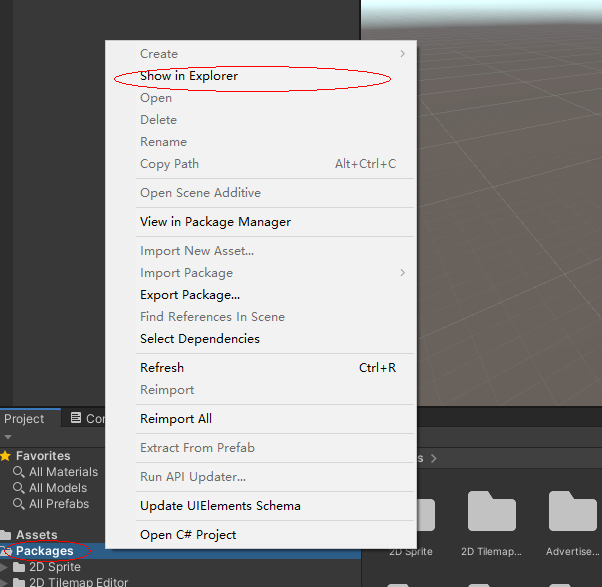Select Reimport entry
The height and width of the screenshot is (587, 602).
(261, 390)
